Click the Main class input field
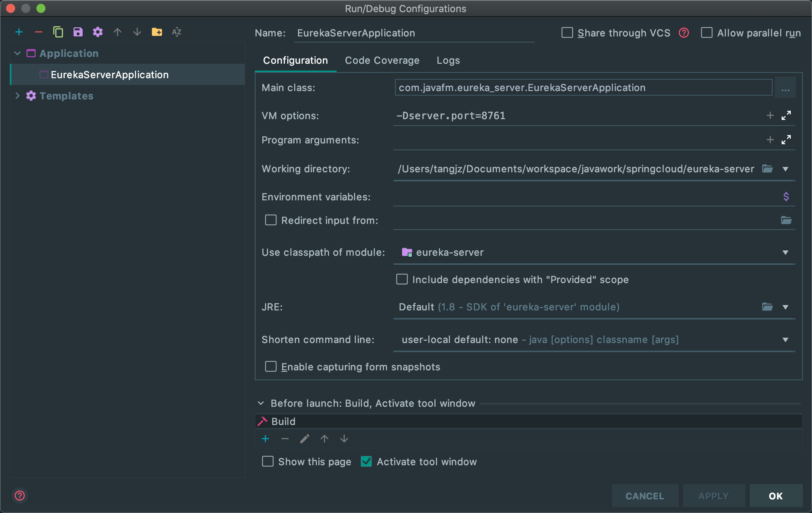This screenshot has width=812, height=513. pyautogui.click(x=583, y=88)
